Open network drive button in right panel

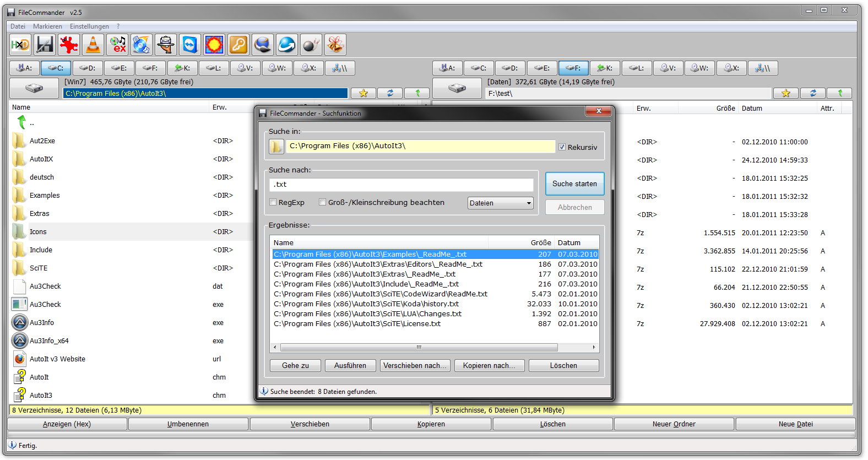pos(763,68)
